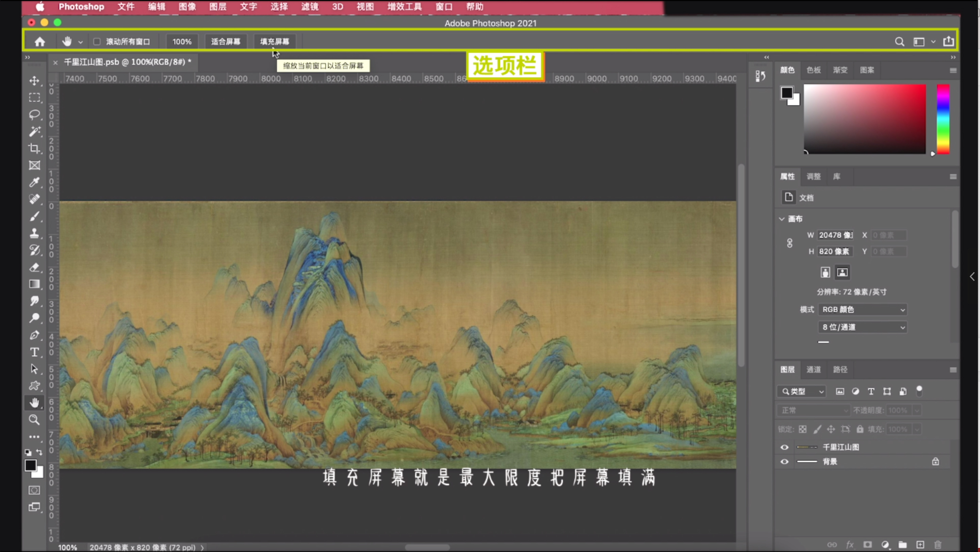Select the Dodge tool
980x552 pixels.
point(35,318)
